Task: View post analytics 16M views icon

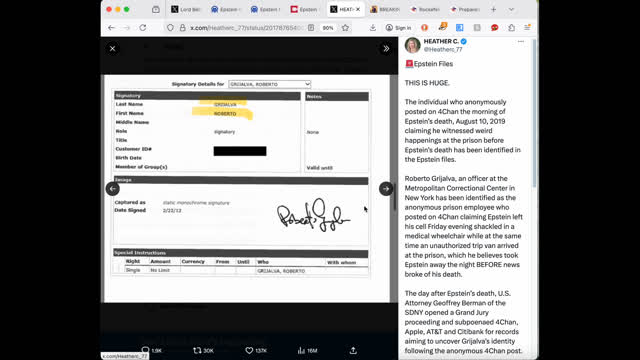Action: [301, 350]
